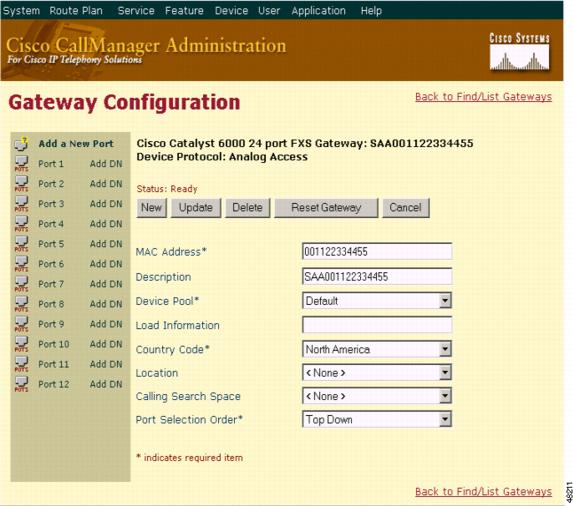The height and width of the screenshot is (506, 573).
Task: Click the Load Information input field
Action: coord(377,325)
